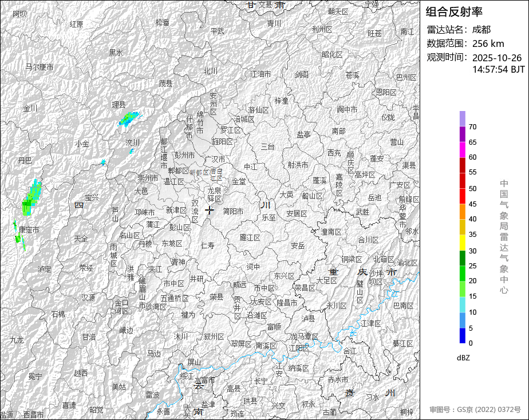Viewport: 529px width, 420px height.
Task: Click the 江津区 map label
Action: (370, 324)
